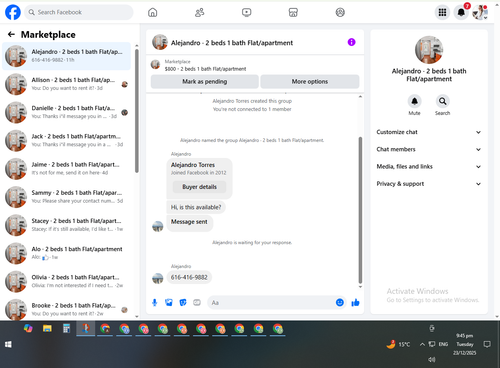Viewport: 500px width, 368px height.
Task: Mute this conversation bell icon
Action: coord(414,101)
